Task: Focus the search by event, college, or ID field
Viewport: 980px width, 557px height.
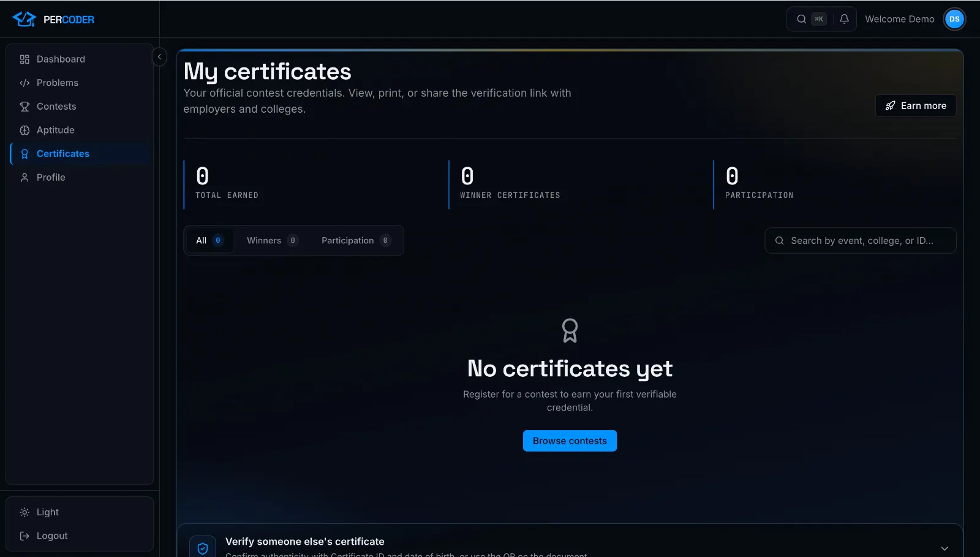Action: (861, 241)
